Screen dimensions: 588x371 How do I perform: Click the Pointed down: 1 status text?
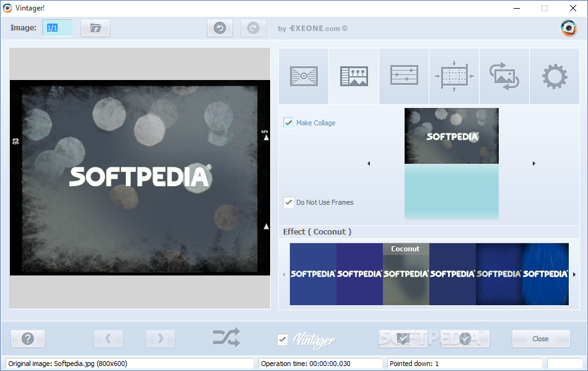[414, 364]
